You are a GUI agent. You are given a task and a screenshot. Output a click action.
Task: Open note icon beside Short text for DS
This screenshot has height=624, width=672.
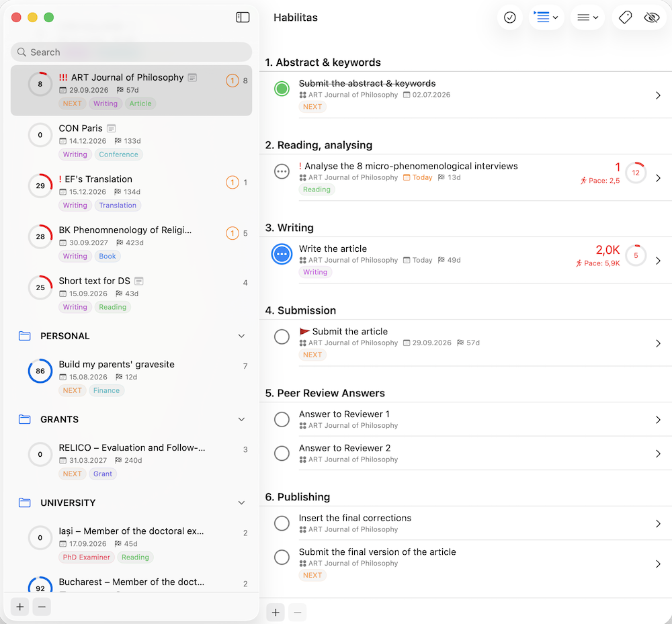(139, 281)
